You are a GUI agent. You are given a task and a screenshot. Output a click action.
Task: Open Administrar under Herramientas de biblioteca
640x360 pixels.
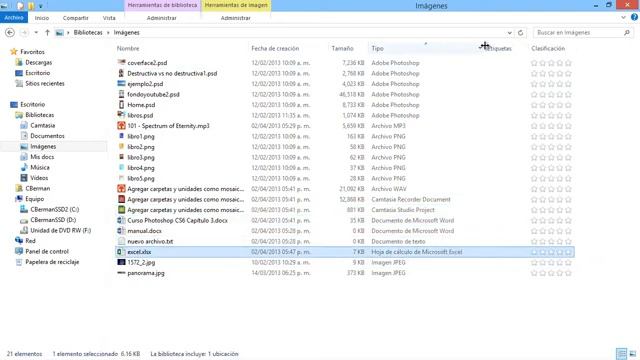pos(162,18)
